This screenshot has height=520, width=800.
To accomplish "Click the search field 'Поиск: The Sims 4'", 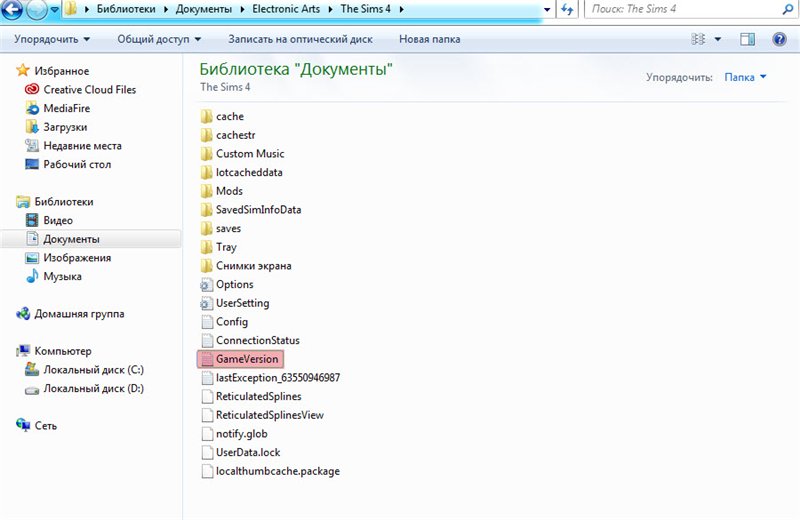I will [x=684, y=9].
